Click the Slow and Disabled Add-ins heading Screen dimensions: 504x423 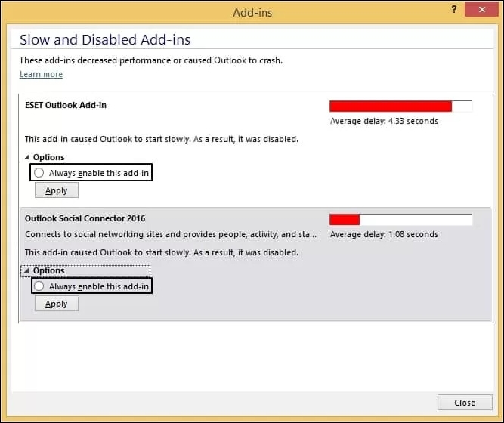click(105, 40)
